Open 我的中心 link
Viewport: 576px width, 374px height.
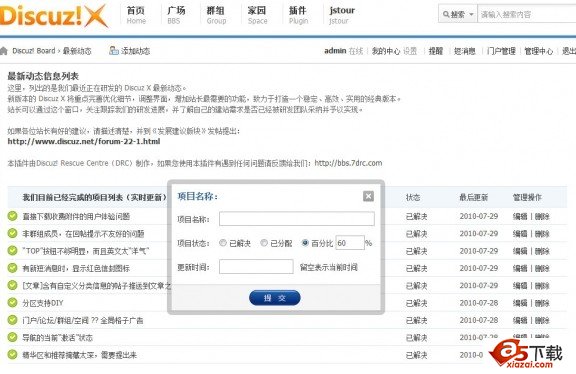(386, 51)
